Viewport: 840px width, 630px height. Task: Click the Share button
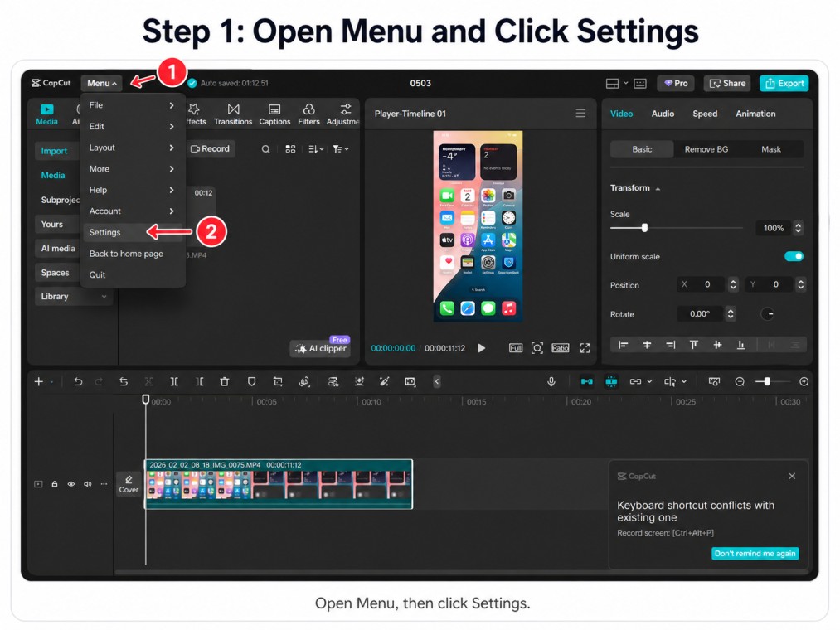(x=727, y=83)
